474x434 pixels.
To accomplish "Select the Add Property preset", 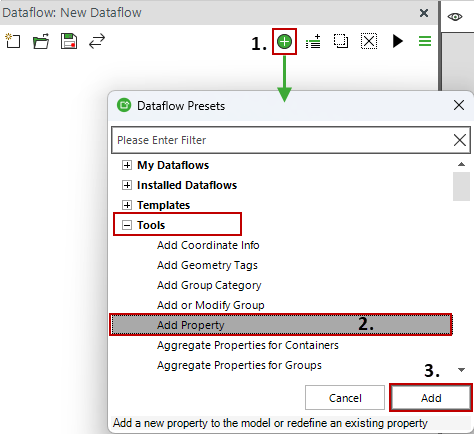I will 281,325.
